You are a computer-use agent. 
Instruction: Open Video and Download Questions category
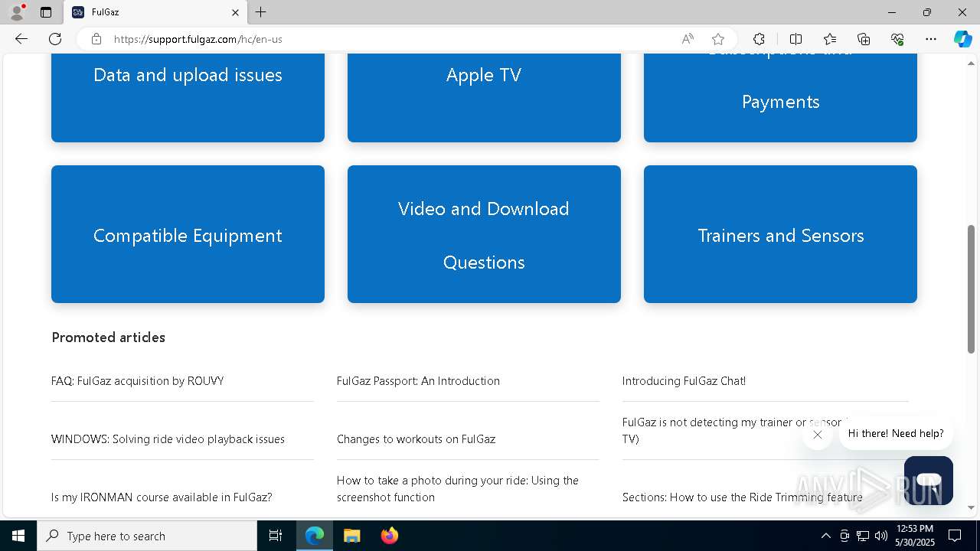484,234
